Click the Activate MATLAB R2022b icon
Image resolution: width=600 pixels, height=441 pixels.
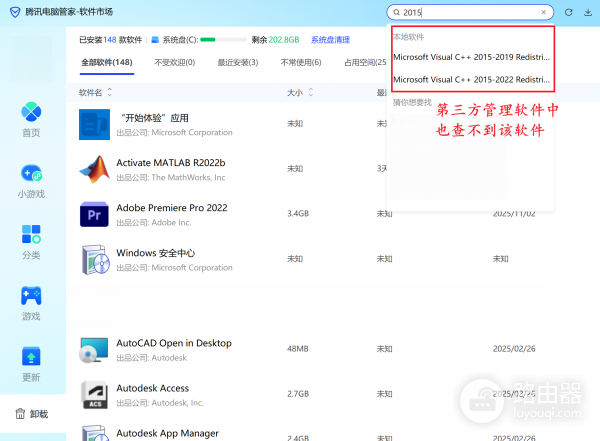coord(95,170)
